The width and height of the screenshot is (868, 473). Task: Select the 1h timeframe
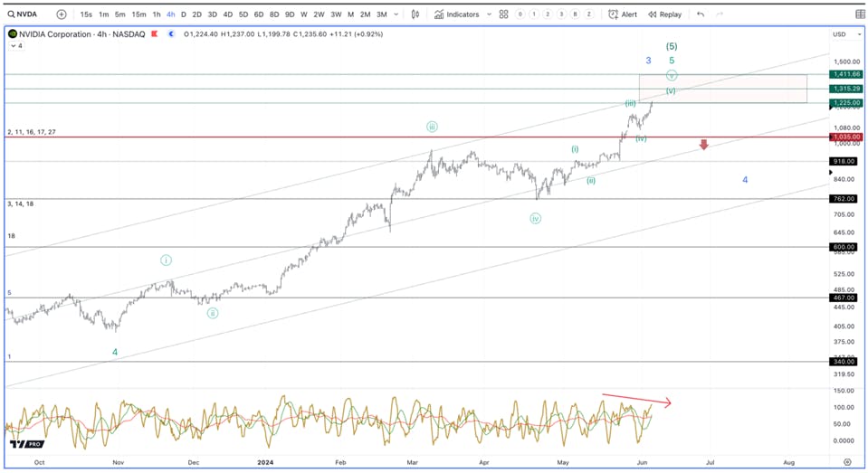(157, 14)
